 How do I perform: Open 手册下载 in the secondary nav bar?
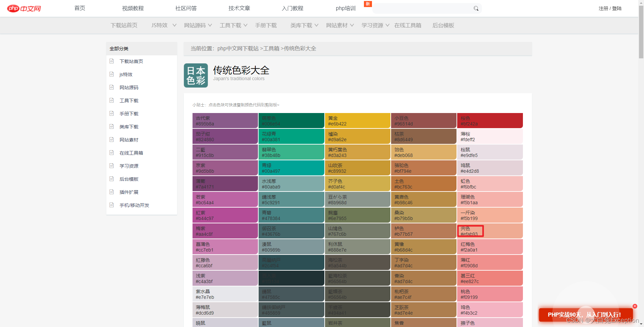[x=266, y=25]
